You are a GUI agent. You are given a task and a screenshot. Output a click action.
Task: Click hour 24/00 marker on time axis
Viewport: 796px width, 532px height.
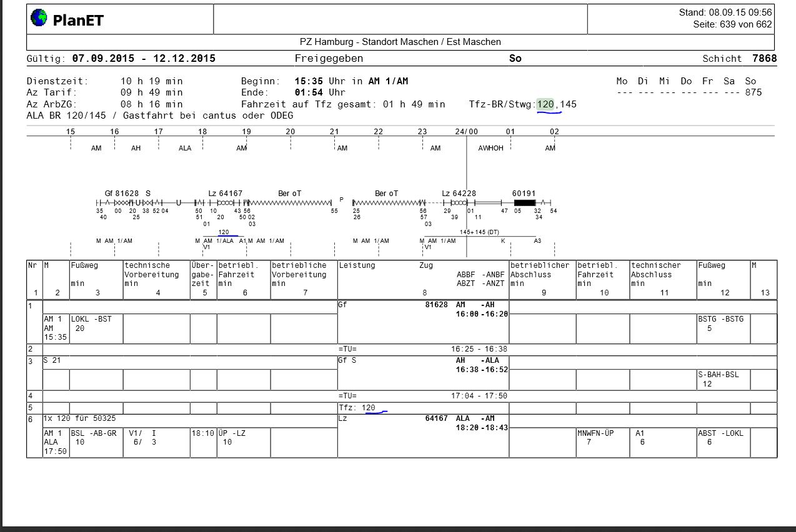tap(466, 132)
